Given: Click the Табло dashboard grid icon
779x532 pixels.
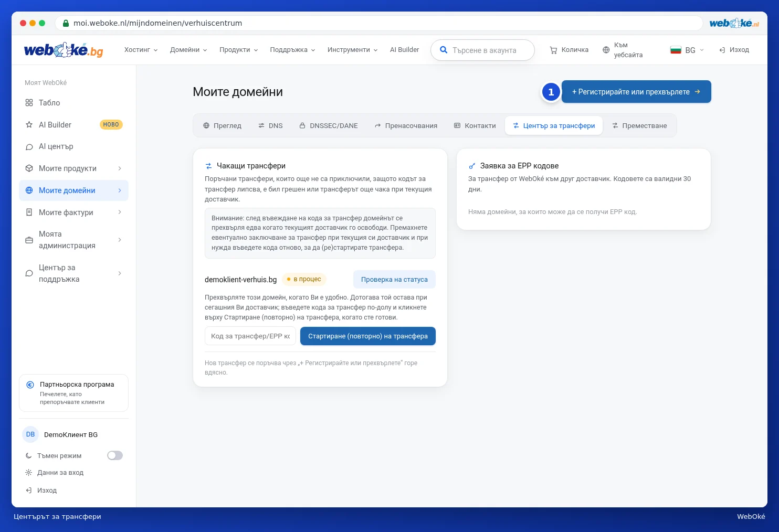Looking at the screenshot, I should [29, 103].
